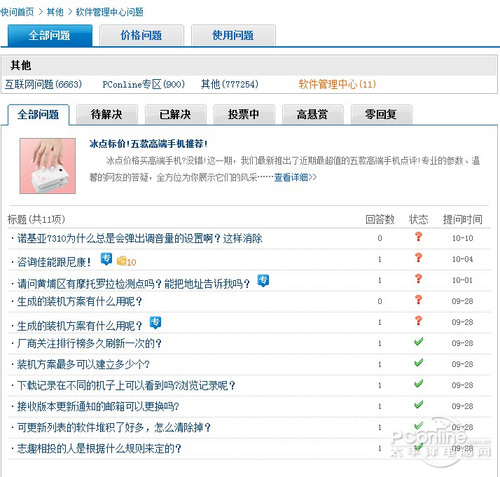Viewport: 500px width, 477px height.
Task: Click the 查看详细>> link in the promo
Action: [x=295, y=177]
